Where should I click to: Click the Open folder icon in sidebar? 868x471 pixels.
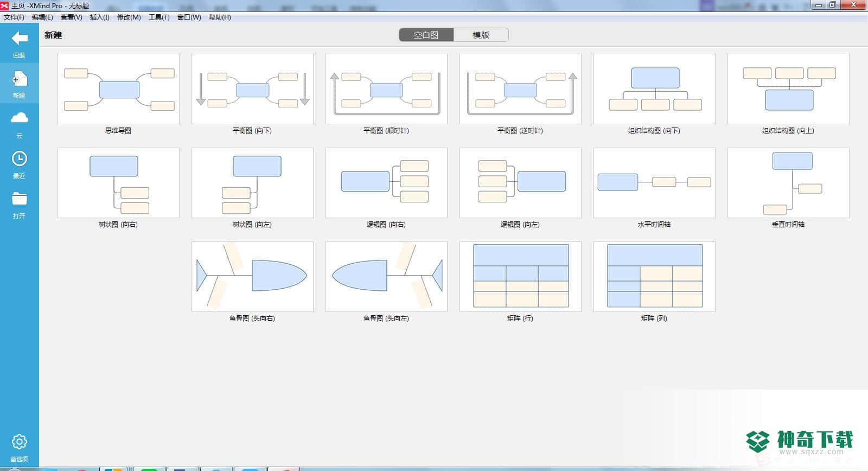20,199
